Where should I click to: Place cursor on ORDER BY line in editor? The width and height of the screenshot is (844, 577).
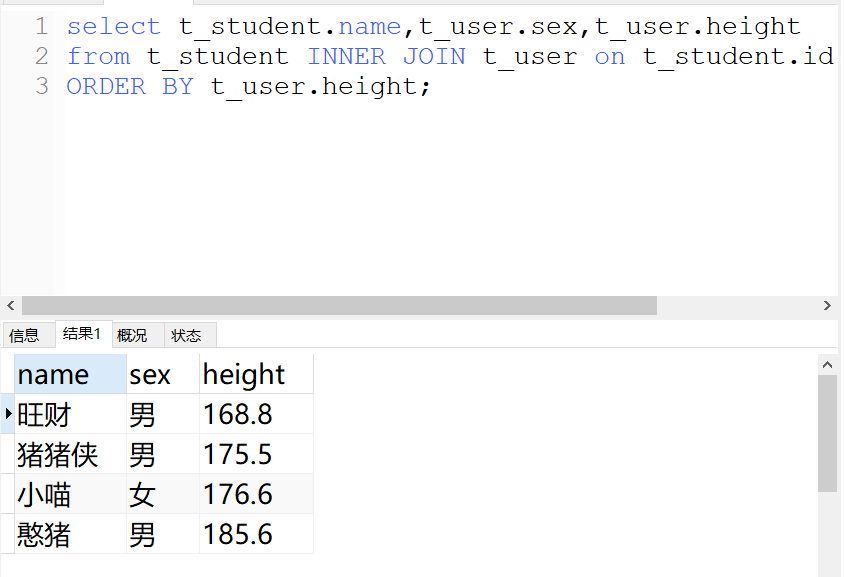(248, 87)
